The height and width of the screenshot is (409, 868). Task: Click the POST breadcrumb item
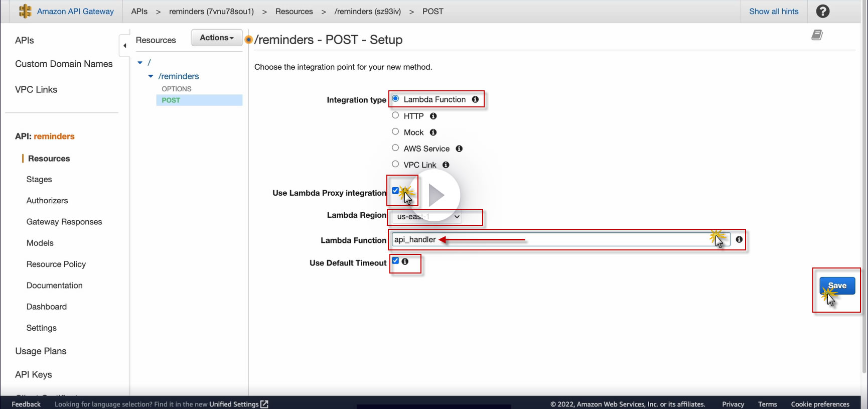click(433, 11)
